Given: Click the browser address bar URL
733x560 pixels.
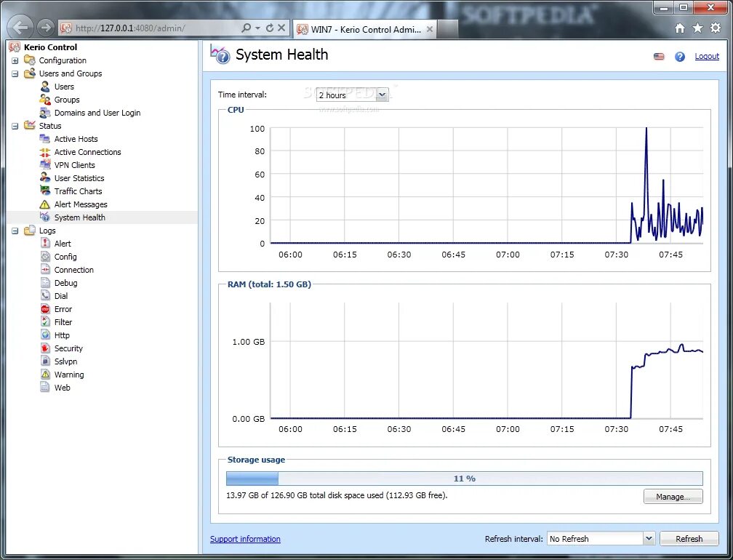Looking at the screenshot, I should click(x=130, y=28).
